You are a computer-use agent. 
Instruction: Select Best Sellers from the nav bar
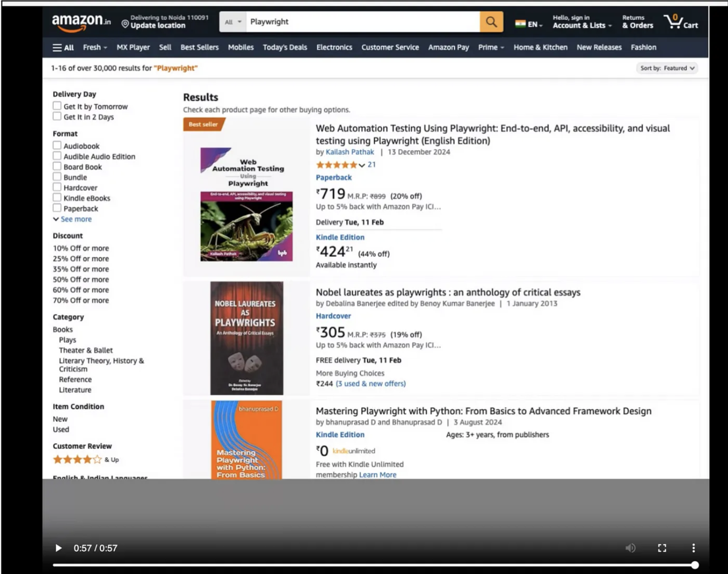point(200,47)
